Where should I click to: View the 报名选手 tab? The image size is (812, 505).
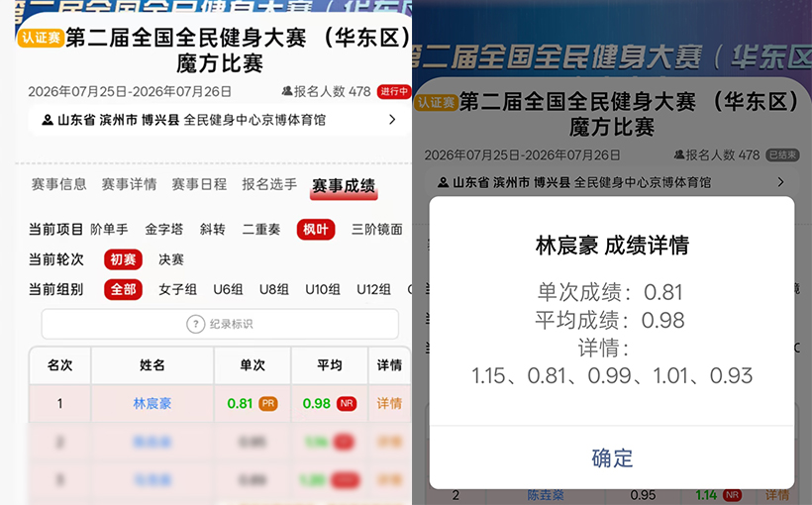(269, 184)
